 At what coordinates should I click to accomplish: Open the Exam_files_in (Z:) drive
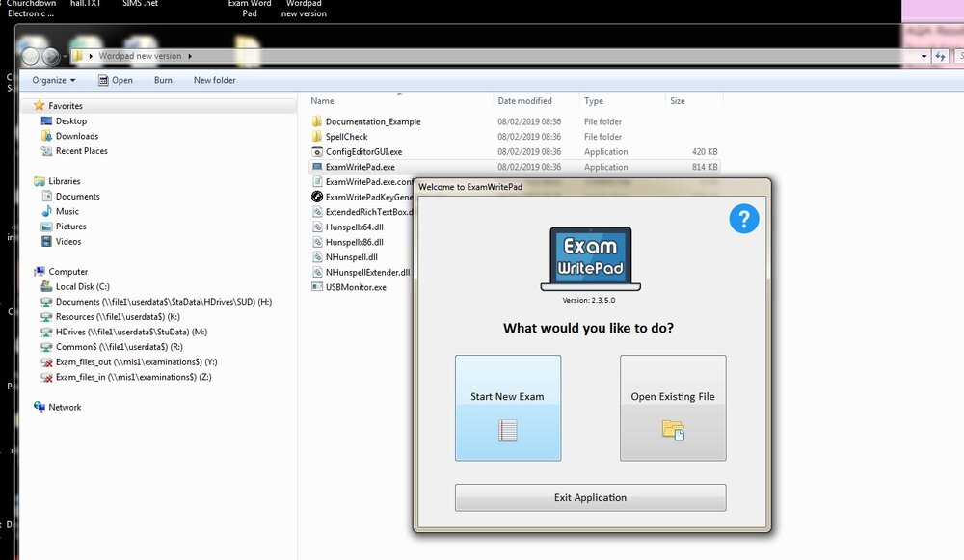[x=133, y=377]
